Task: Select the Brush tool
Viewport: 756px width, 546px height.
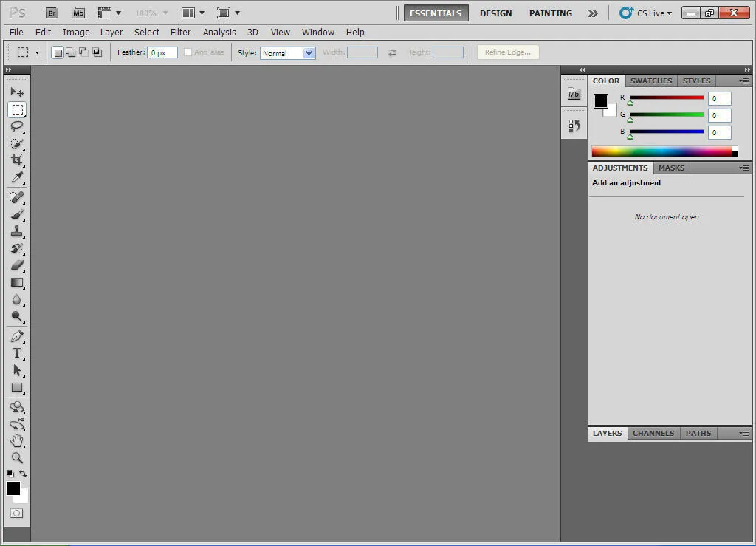Action: pos(17,214)
